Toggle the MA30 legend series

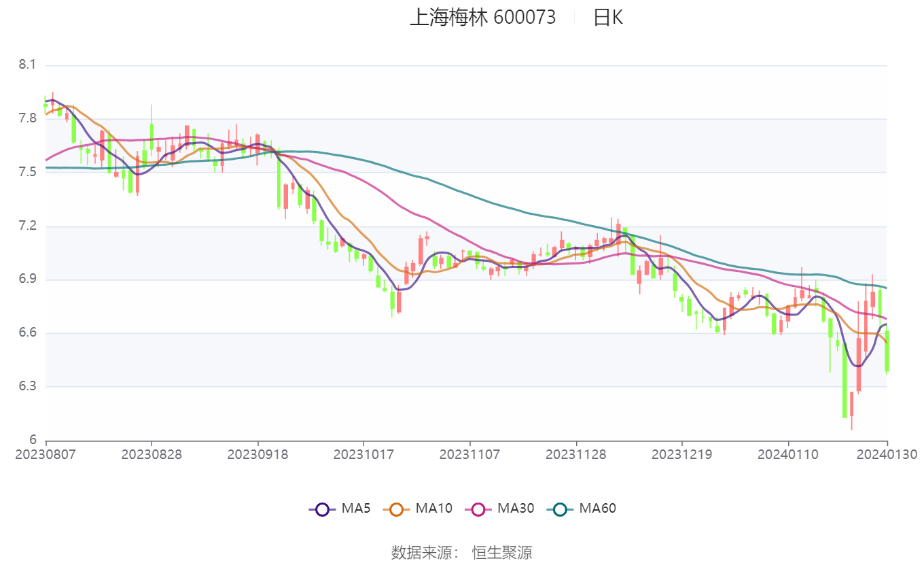tap(499, 509)
